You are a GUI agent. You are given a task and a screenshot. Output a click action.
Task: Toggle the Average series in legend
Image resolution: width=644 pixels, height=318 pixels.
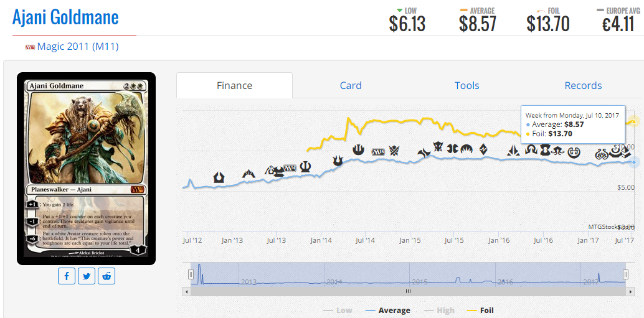pyautogui.click(x=387, y=311)
